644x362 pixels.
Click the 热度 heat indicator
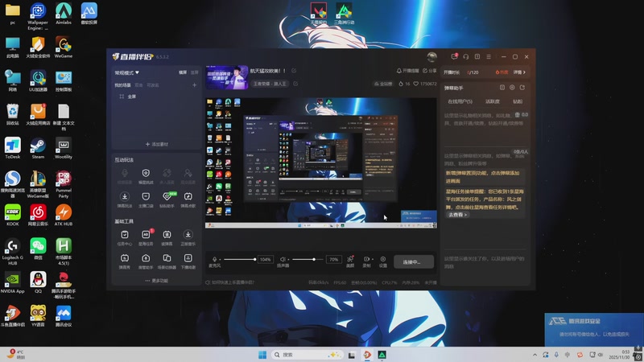[x=502, y=72]
